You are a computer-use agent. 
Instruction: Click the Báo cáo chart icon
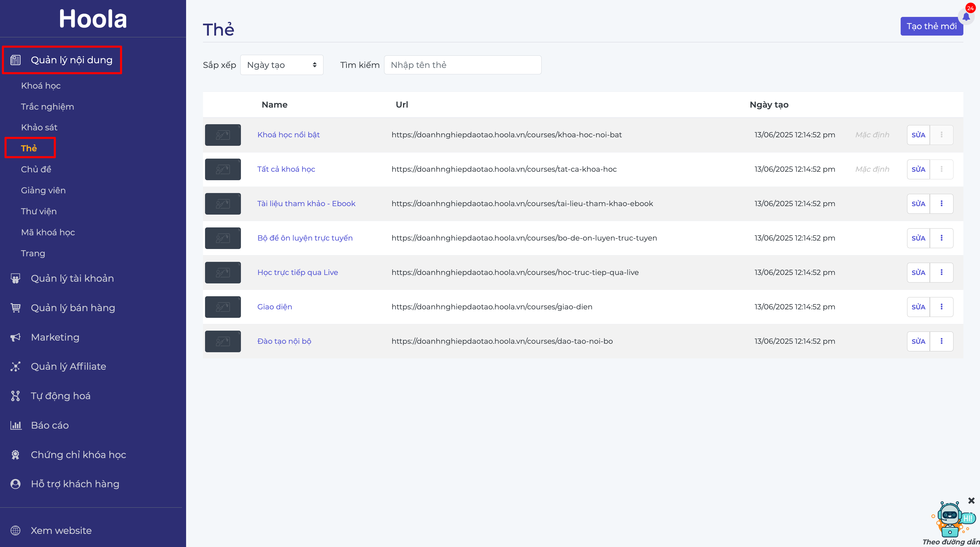click(x=15, y=425)
